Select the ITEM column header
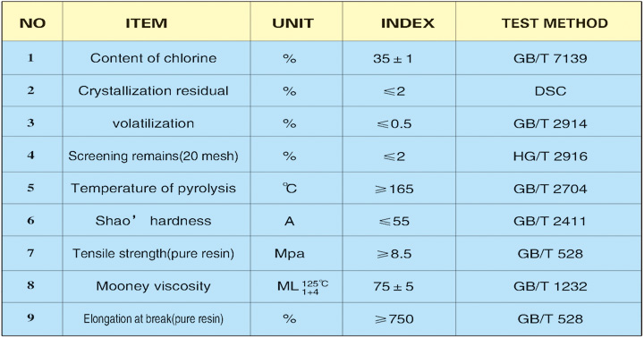This screenshot has height=338, width=644. tap(147, 23)
